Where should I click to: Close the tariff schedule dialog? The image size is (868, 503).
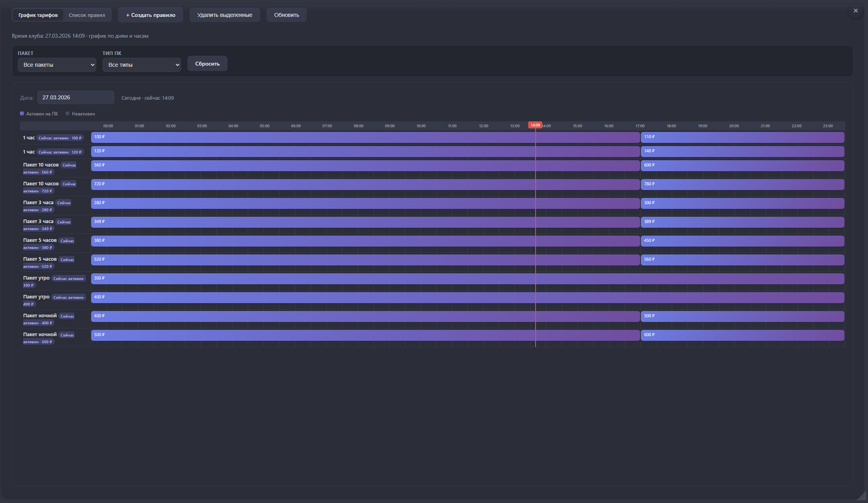click(x=855, y=11)
